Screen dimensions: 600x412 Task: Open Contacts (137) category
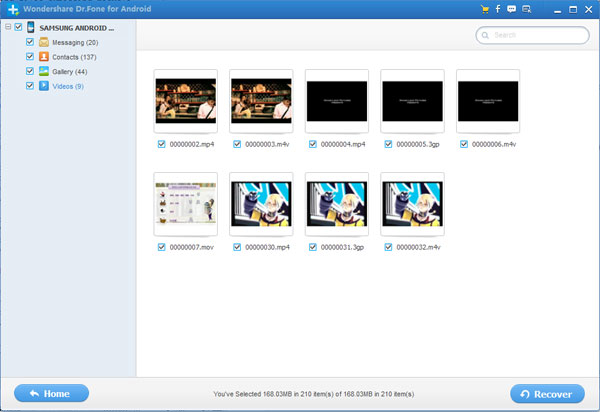[74, 57]
